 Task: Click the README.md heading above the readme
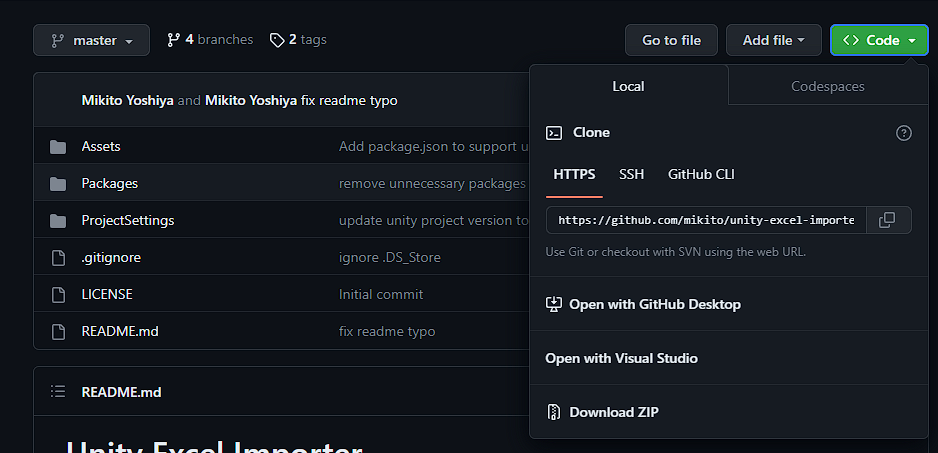click(x=121, y=392)
